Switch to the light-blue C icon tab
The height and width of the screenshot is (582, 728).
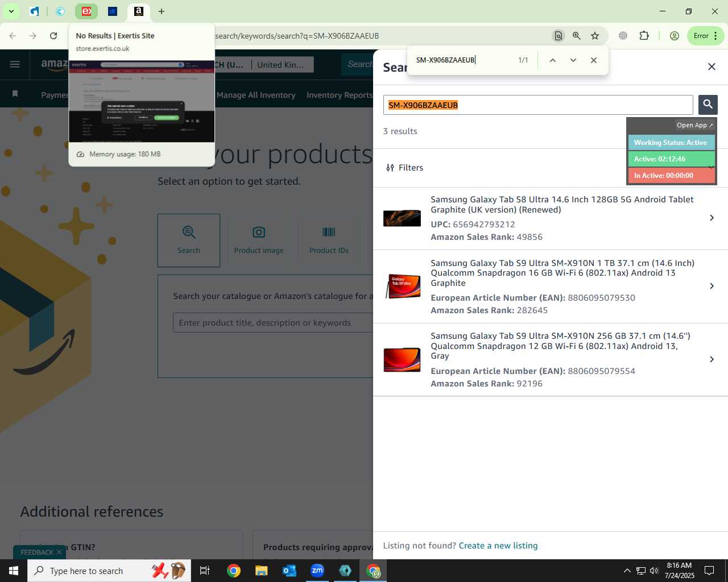[x=60, y=11]
